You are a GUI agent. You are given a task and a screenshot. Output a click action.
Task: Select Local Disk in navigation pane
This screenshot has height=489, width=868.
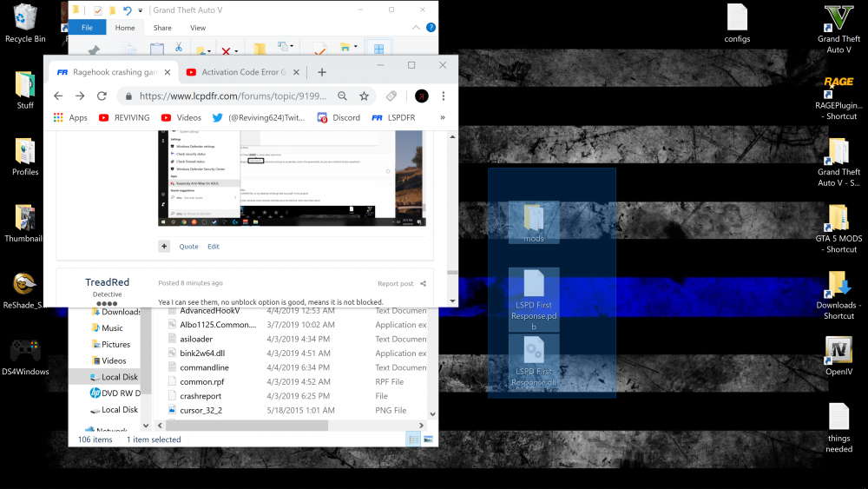tap(114, 377)
